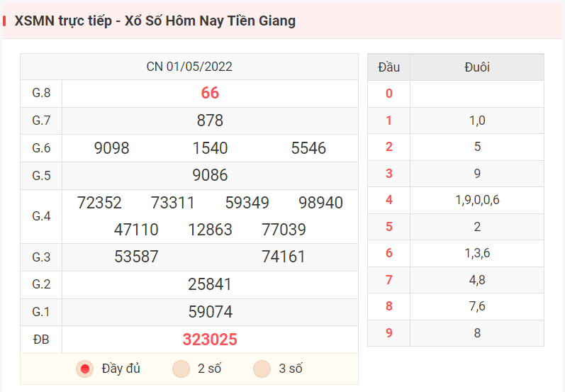Select the "3 số" radio option
565x392 pixels.
262,369
